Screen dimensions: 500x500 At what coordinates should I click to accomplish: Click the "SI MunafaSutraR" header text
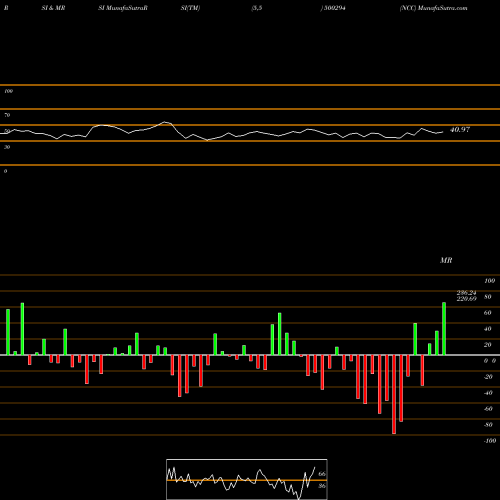coord(123,8)
